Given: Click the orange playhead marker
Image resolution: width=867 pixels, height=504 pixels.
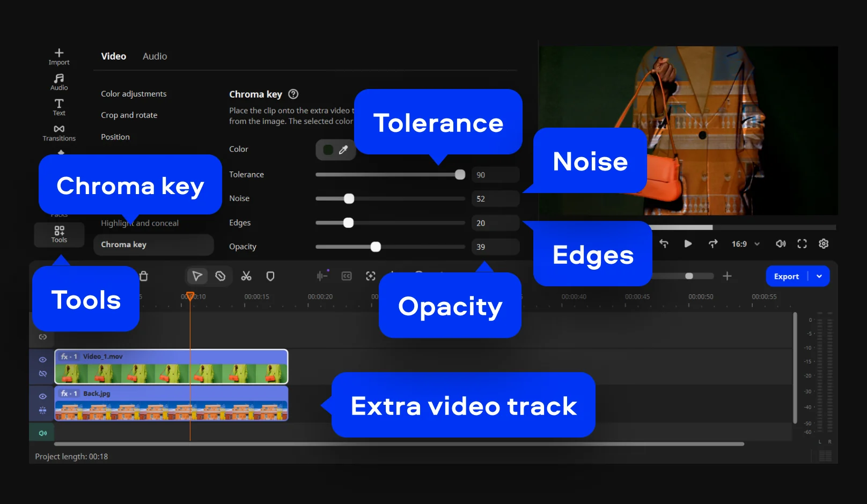Looking at the screenshot, I should click(190, 296).
